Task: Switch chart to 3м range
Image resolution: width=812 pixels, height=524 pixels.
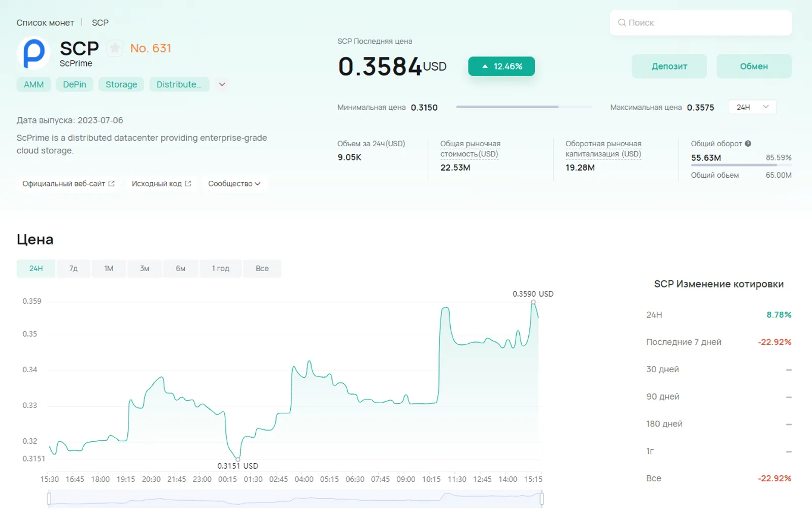Action: (x=145, y=268)
